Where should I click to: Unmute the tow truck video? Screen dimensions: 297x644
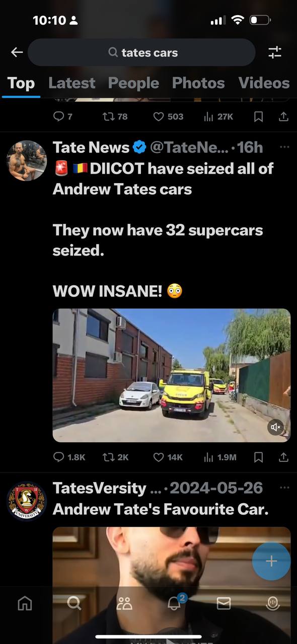(276, 427)
